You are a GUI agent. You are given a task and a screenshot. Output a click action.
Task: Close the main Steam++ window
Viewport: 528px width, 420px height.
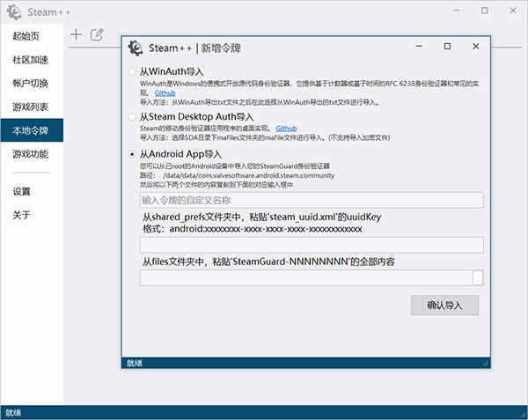(513, 11)
